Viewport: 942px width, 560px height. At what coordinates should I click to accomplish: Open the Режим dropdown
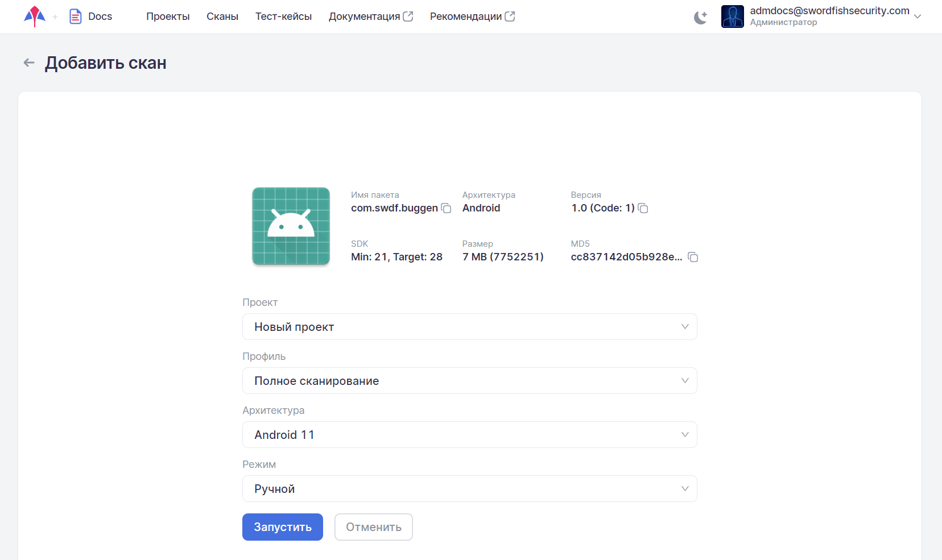pyautogui.click(x=469, y=489)
